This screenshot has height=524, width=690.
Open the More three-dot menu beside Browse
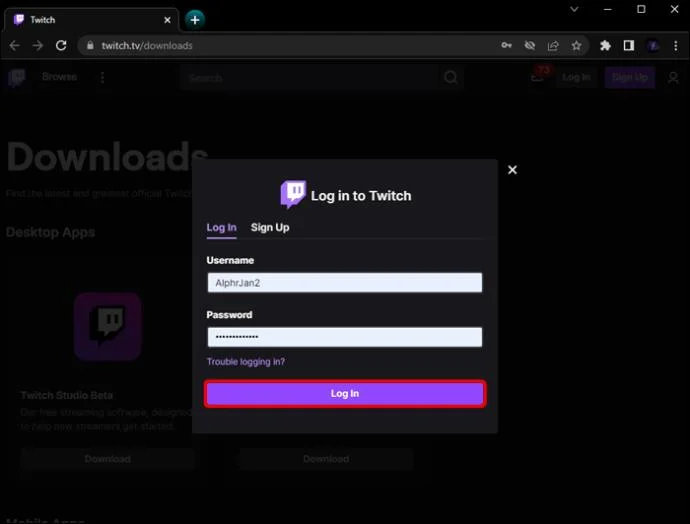point(103,77)
